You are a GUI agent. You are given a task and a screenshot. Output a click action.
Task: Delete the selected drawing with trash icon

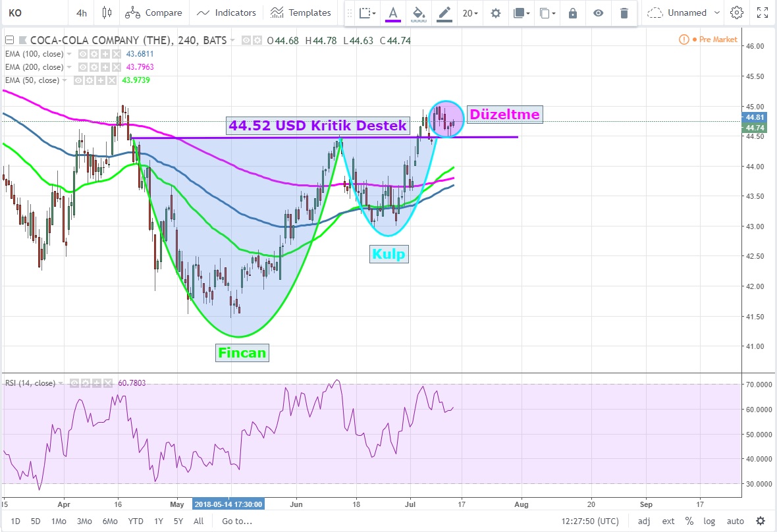point(624,13)
